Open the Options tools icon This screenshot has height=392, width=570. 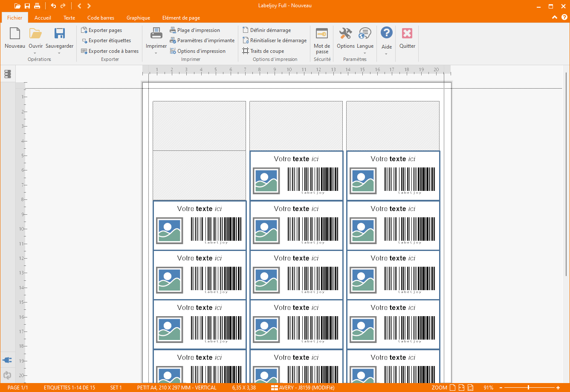345,34
